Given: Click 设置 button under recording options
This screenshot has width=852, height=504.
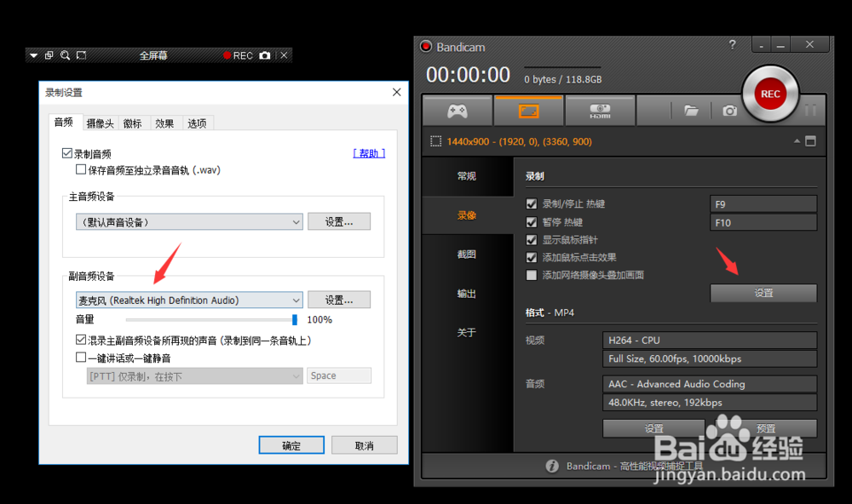Looking at the screenshot, I should click(763, 293).
